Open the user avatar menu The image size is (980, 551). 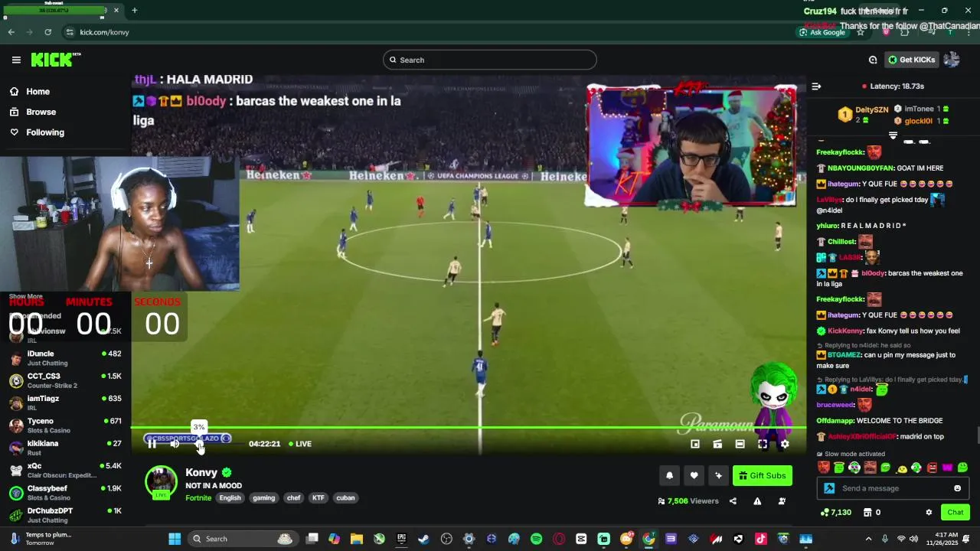952,60
